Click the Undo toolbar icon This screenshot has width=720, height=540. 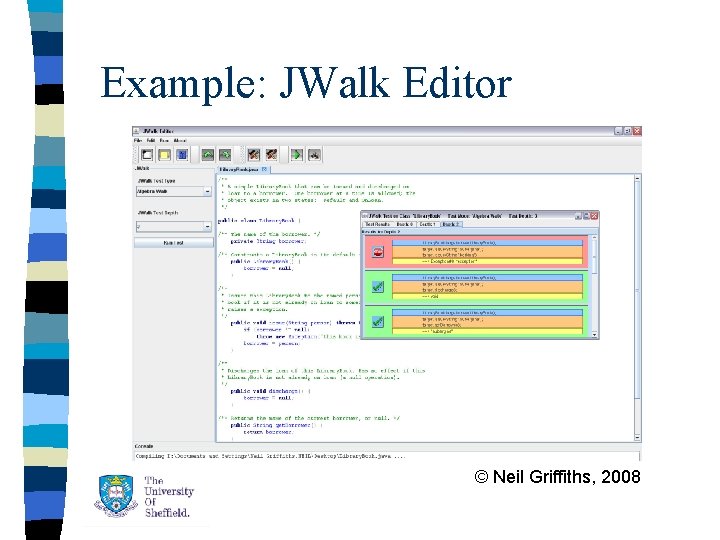[x=208, y=155]
